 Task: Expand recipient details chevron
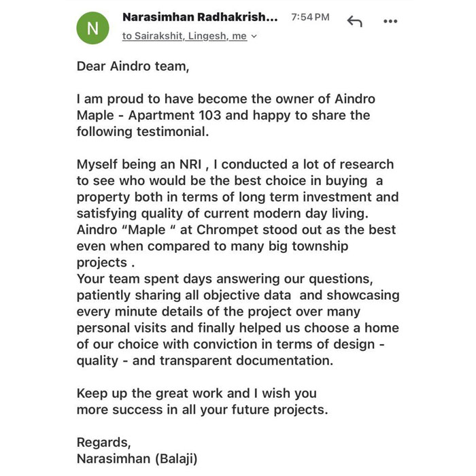(254, 37)
